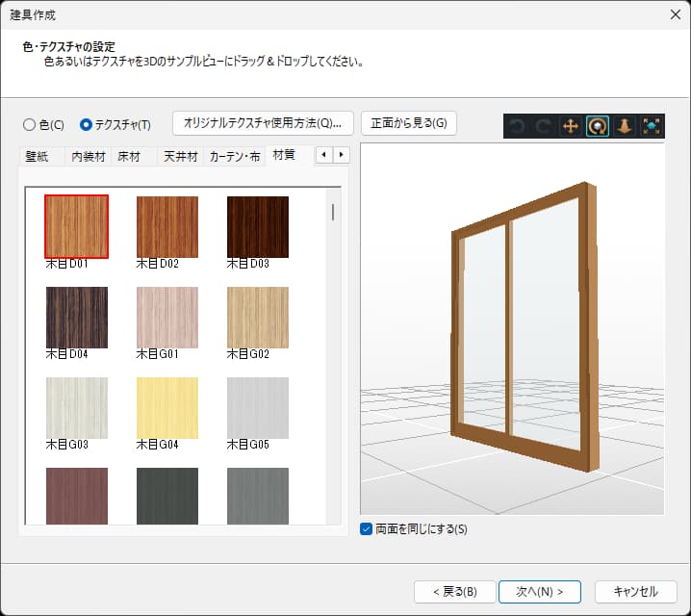Click the undo icon in the 3D toolbar
This screenshot has width=691, height=616.
517,126
